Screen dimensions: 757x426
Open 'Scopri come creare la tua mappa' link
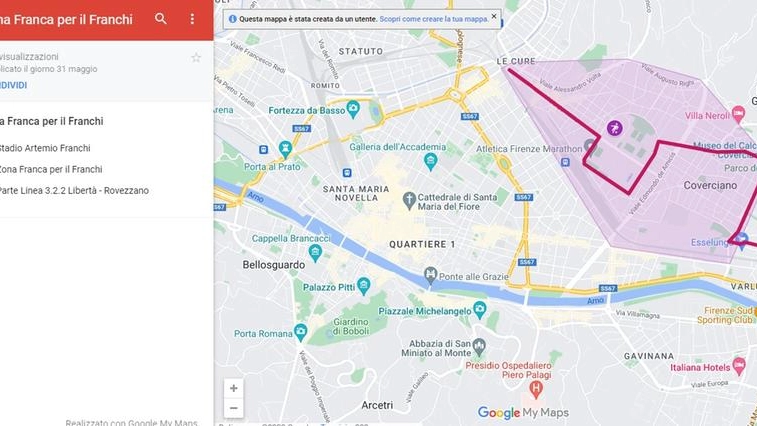(x=434, y=19)
